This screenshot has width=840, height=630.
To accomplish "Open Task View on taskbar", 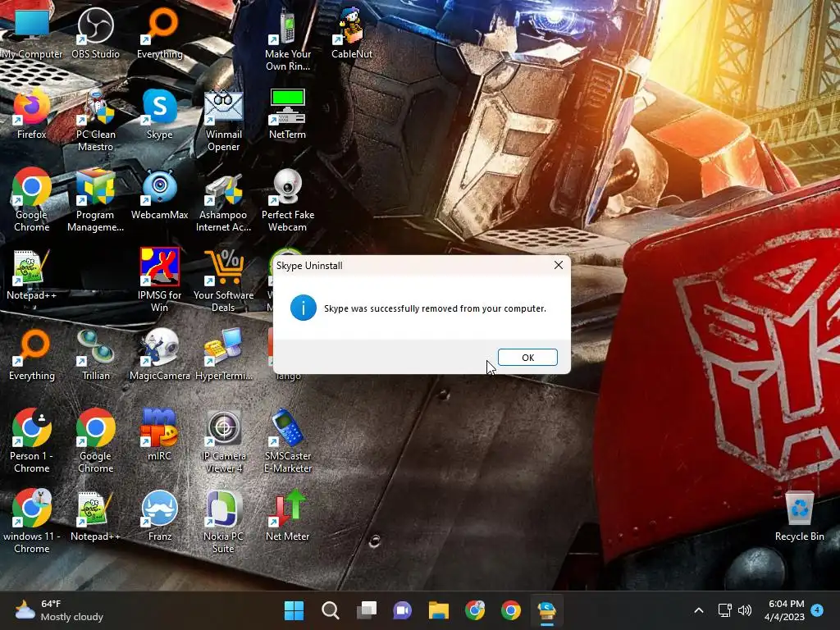I will (367, 610).
